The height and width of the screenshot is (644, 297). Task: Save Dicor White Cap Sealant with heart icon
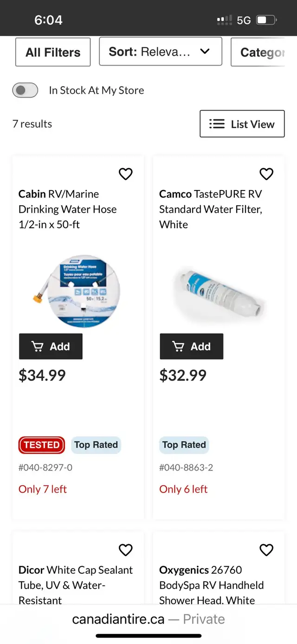point(126,550)
